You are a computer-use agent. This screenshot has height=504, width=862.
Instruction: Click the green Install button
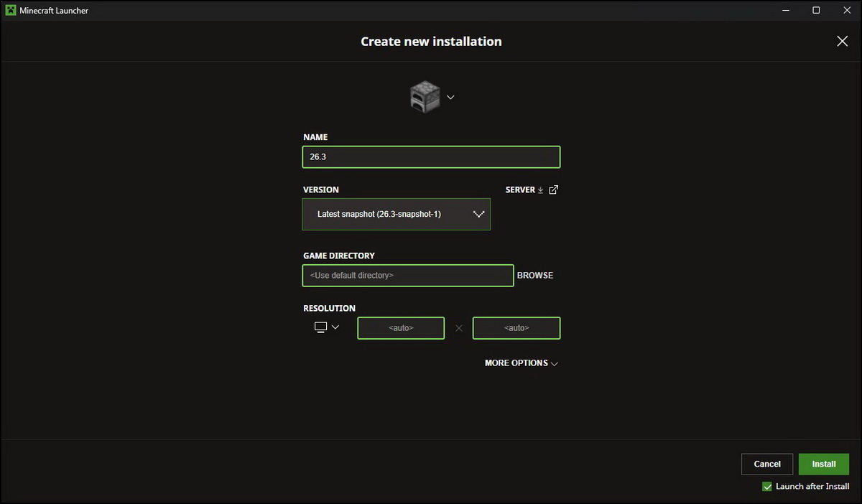tap(824, 465)
